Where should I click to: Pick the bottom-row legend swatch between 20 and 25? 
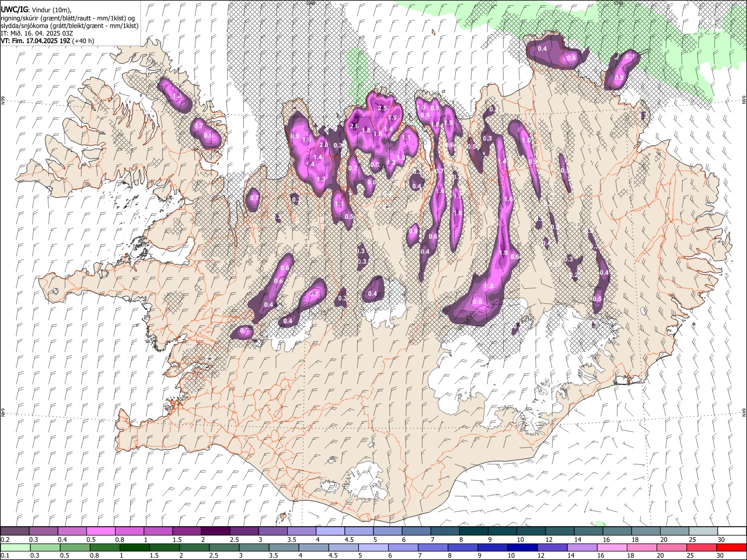(x=672, y=547)
